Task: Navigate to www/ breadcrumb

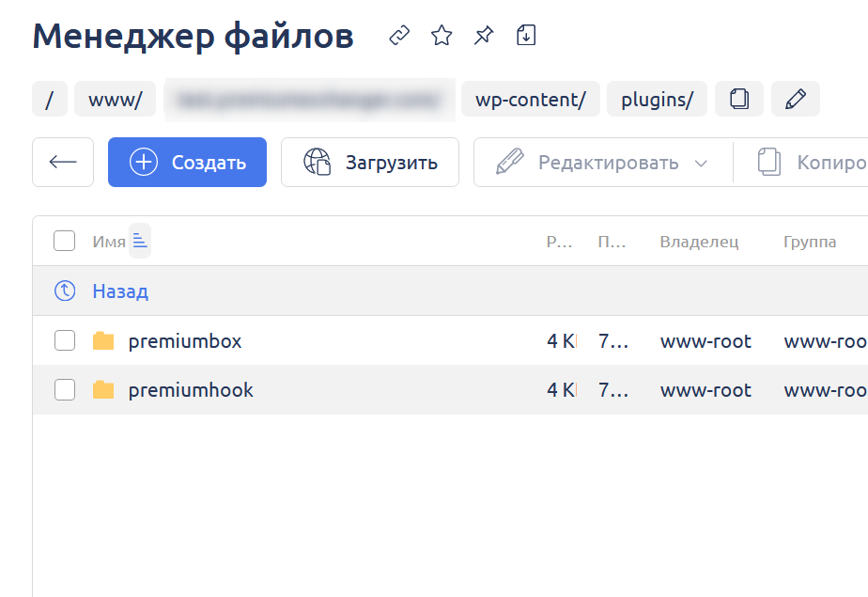Action: pyautogui.click(x=115, y=100)
